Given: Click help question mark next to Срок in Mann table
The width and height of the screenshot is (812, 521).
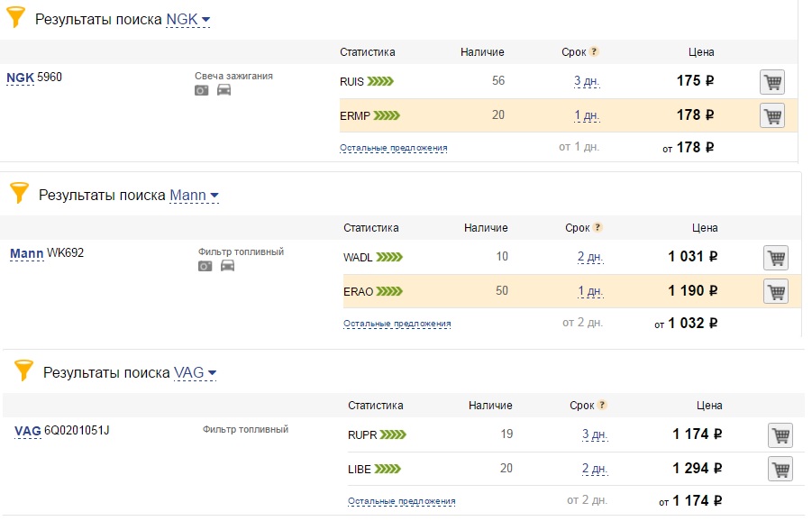Looking at the screenshot, I should [x=598, y=227].
